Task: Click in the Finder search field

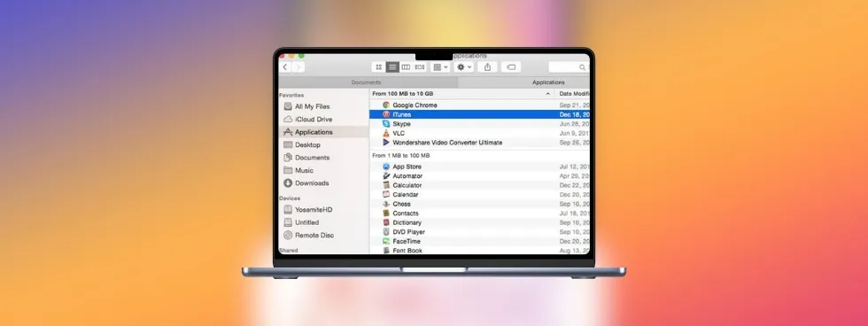Action: point(569,67)
